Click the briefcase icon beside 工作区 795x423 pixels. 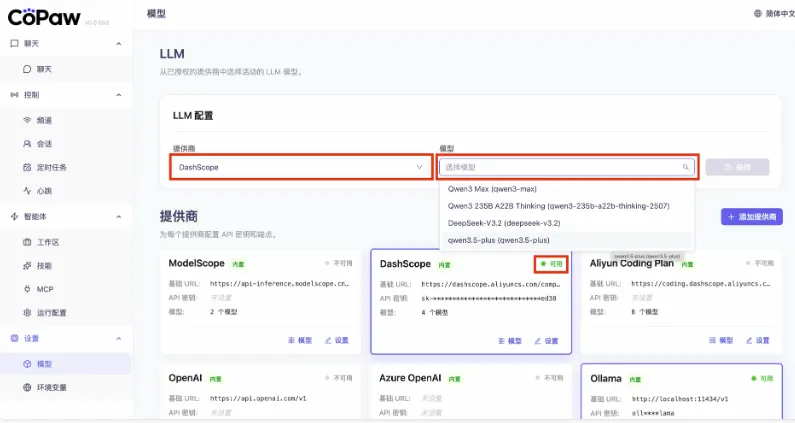[27, 242]
